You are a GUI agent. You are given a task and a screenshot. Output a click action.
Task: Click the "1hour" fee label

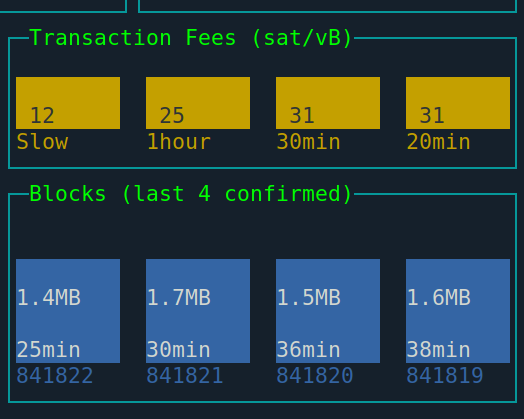pos(179,142)
